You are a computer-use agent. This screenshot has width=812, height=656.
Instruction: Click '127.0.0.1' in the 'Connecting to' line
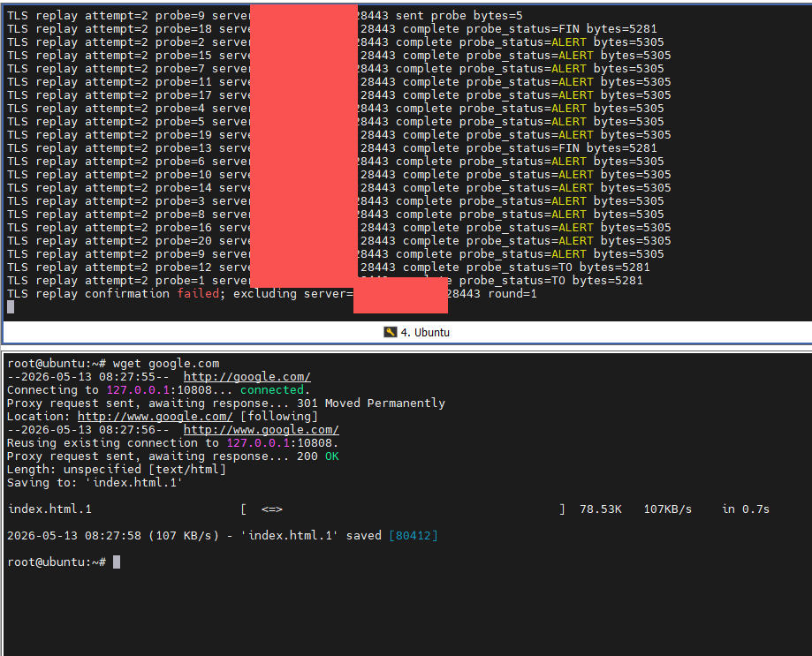pyautogui.click(x=138, y=390)
